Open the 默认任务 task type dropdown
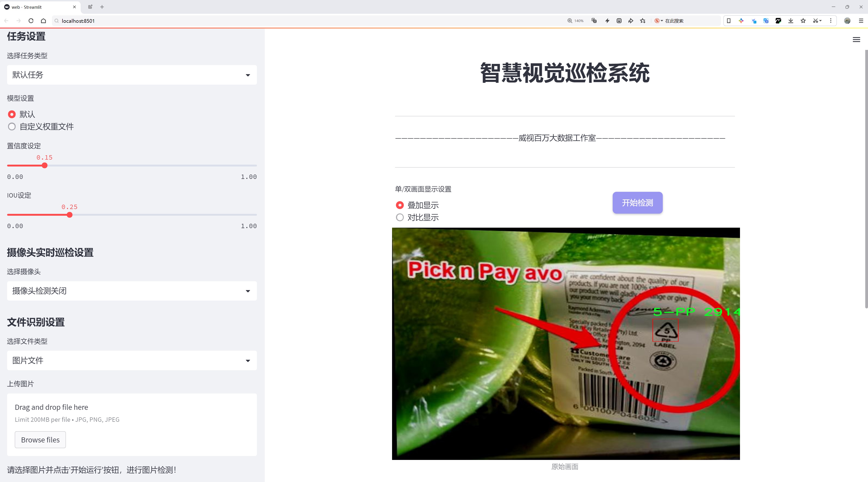 (132, 75)
